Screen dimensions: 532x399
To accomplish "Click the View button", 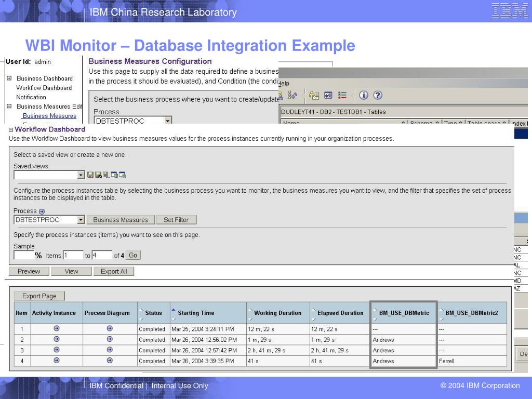I will point(72,271).
